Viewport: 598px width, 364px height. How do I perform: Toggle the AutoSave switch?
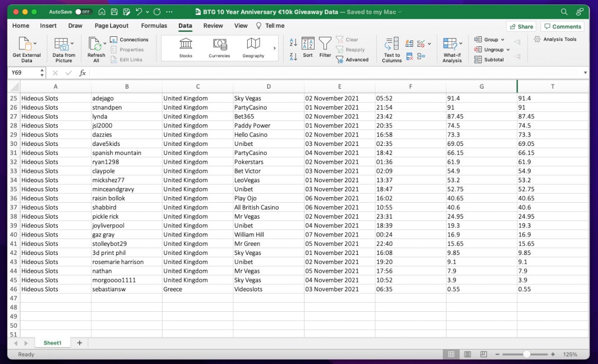pyautogui.click(x=83, y=11)
